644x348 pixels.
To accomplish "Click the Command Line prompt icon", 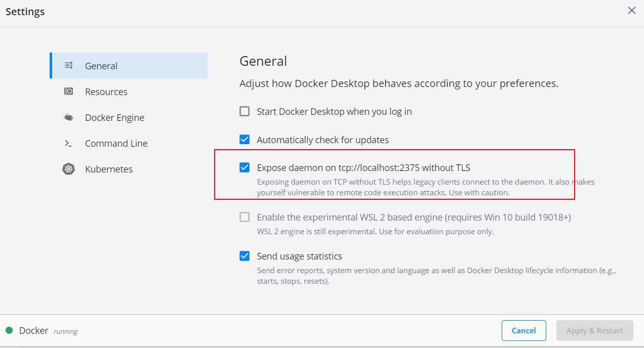I will click(69, 143).
